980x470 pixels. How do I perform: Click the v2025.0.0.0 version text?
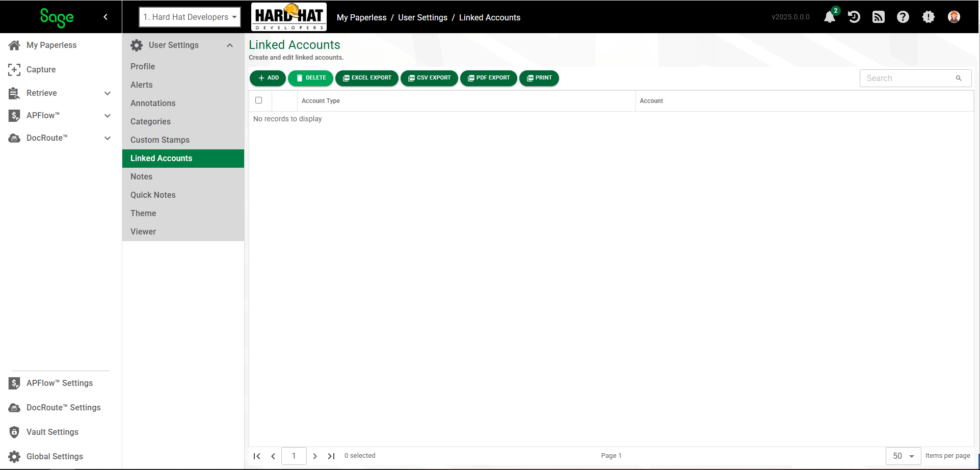(790, 17)
